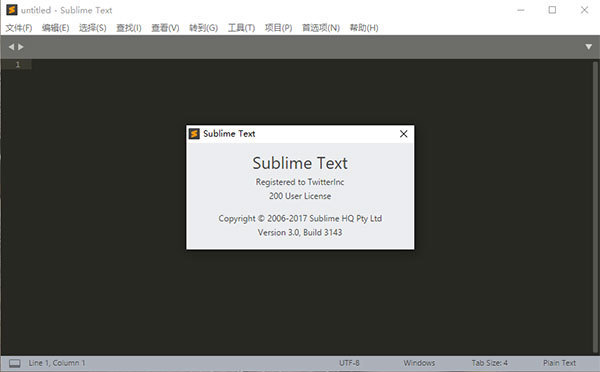Open the UTF-8 encoding selector

349,363
